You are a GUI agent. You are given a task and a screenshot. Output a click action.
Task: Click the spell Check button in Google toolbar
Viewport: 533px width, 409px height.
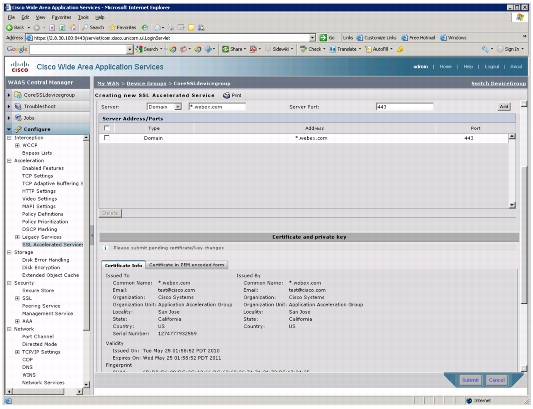click(x=313, y=49)
